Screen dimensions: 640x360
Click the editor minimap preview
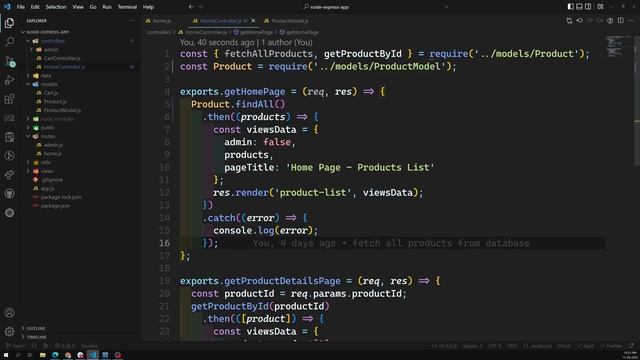(619, 47)
